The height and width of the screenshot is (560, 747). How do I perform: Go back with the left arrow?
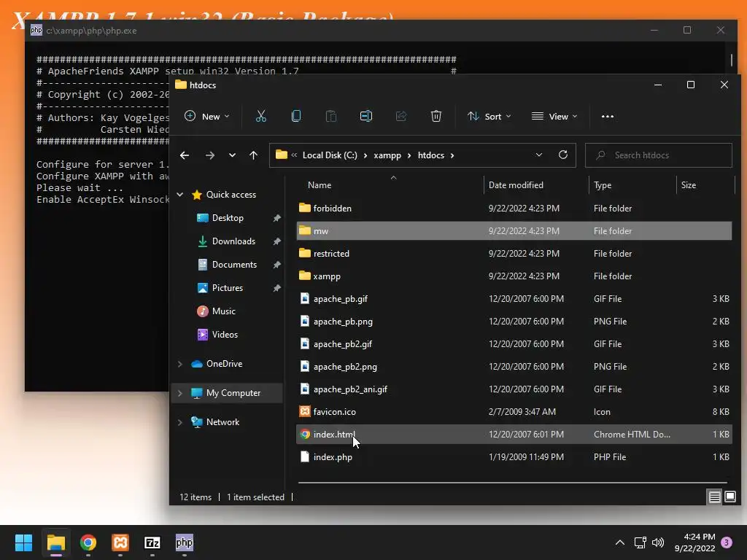185,155
